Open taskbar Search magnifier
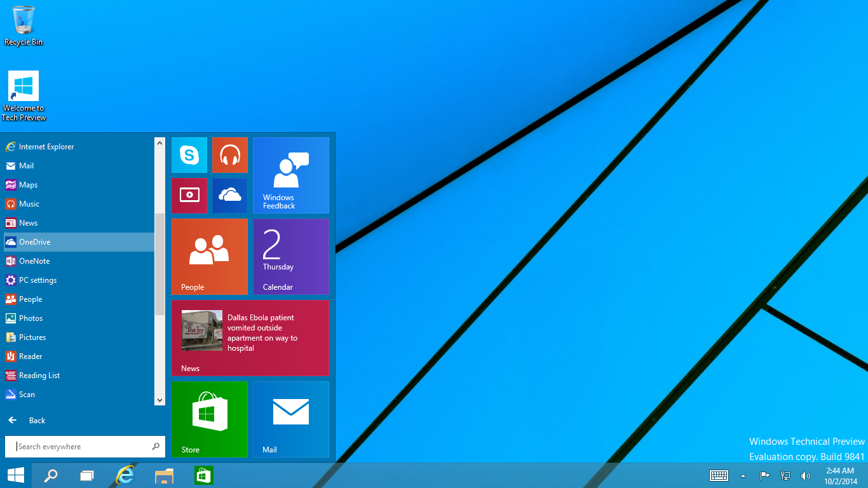Image resolution: width=868 pixels, height=488 pixels. click(50, 475)
